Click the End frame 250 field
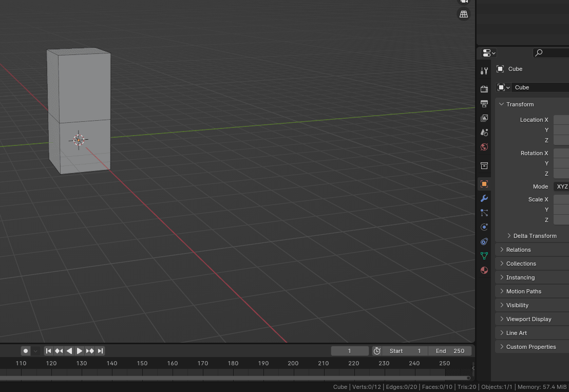The height and width of the screenshot is (392, 569). (x=450, y=351)
